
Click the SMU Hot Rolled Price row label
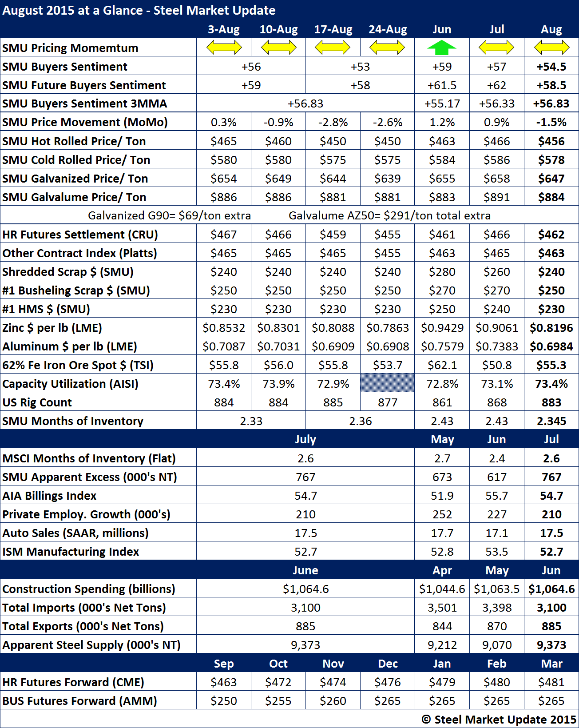(74, 141)
